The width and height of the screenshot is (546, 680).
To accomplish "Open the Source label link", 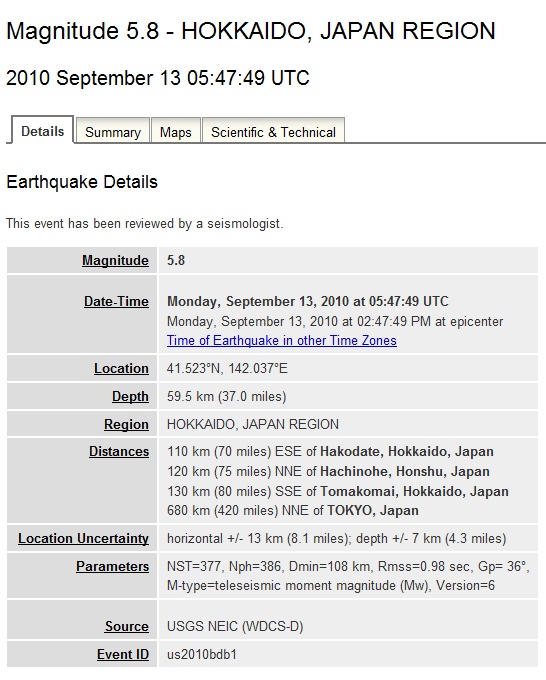I will pyautogui.click(x=127, y=626).
